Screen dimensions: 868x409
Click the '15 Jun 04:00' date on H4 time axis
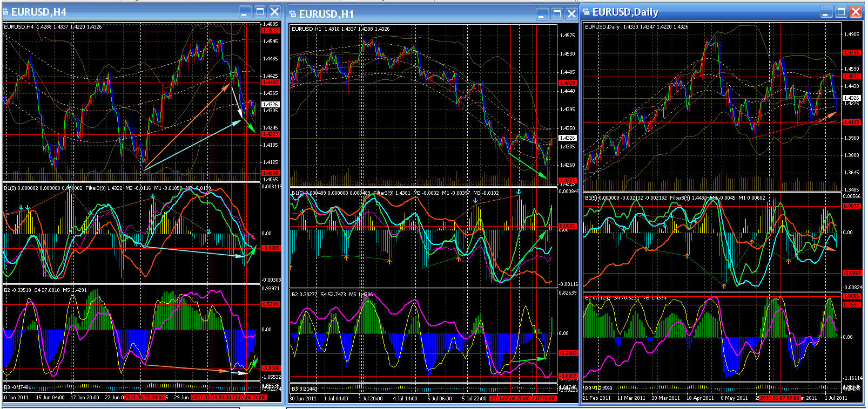pos(50,398)
